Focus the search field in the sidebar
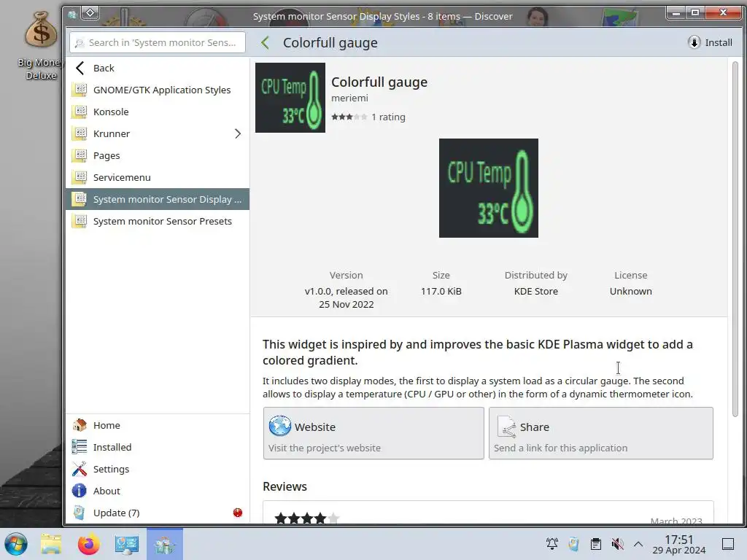This screenshot has width=747, height=560. coord(158,42)
